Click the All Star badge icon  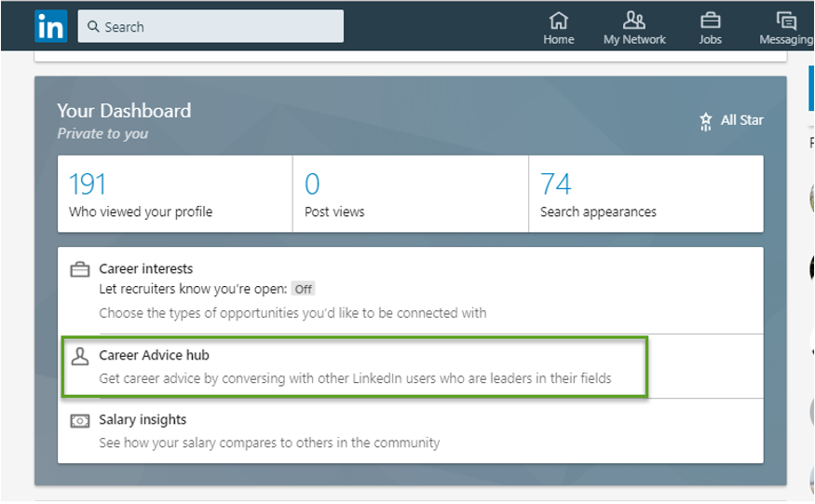click(x=706, y=121)
